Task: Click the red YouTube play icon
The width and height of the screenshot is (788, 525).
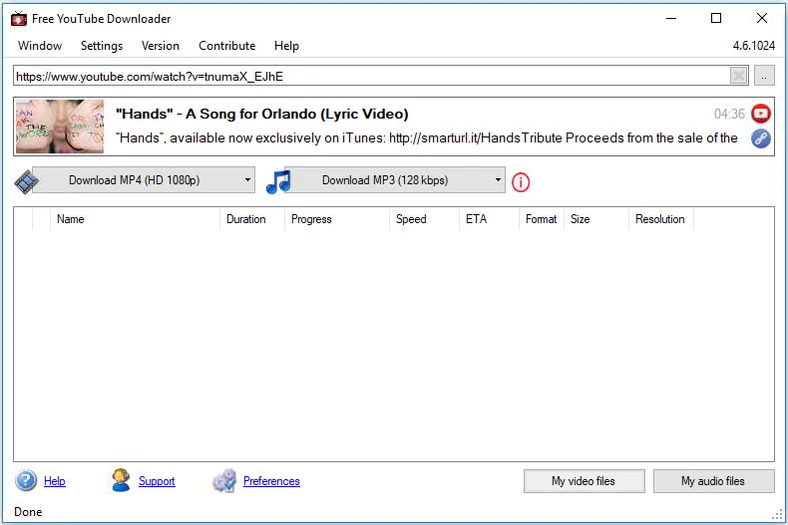Action: click(x=761, y=114)
